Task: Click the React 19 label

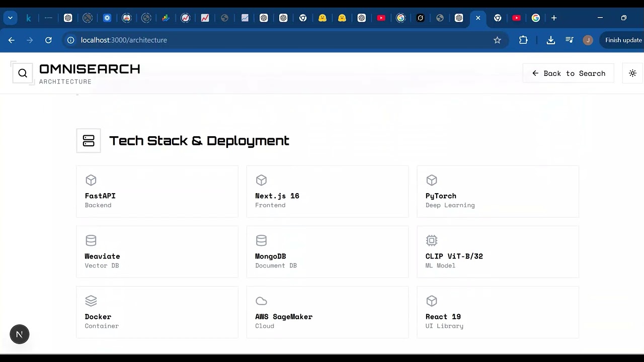Action: click(x=443, y=317)
